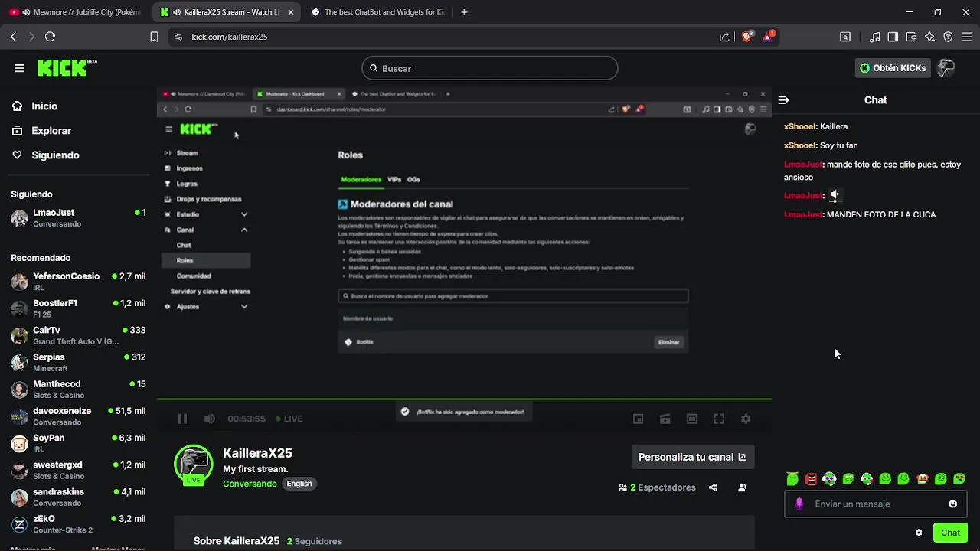
Task: Bookmark this page icon
Action: coord(155,37)
